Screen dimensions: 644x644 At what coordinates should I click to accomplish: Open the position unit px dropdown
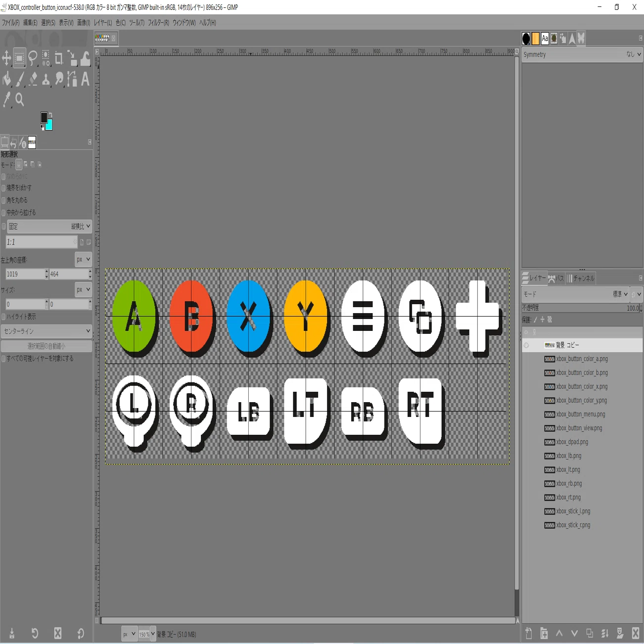tap(83, 259)
